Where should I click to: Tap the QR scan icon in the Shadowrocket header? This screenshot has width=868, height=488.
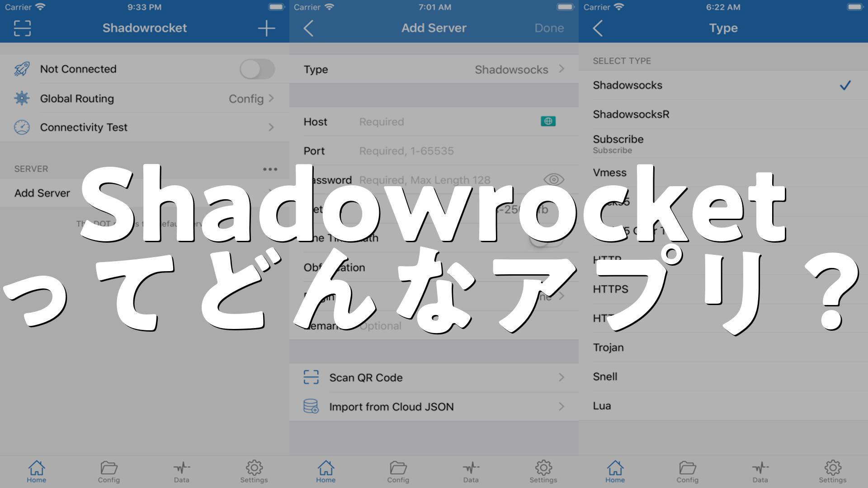pos(22,28)
